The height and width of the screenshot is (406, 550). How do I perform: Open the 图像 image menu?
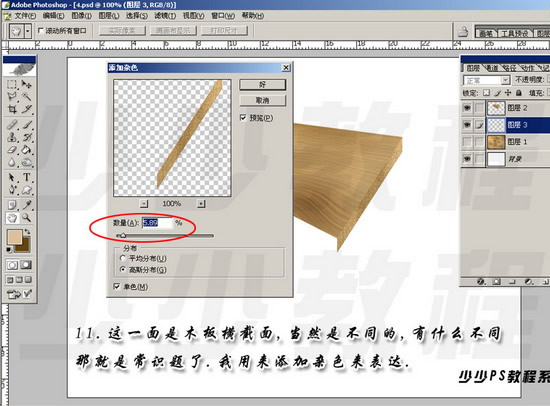81,16
